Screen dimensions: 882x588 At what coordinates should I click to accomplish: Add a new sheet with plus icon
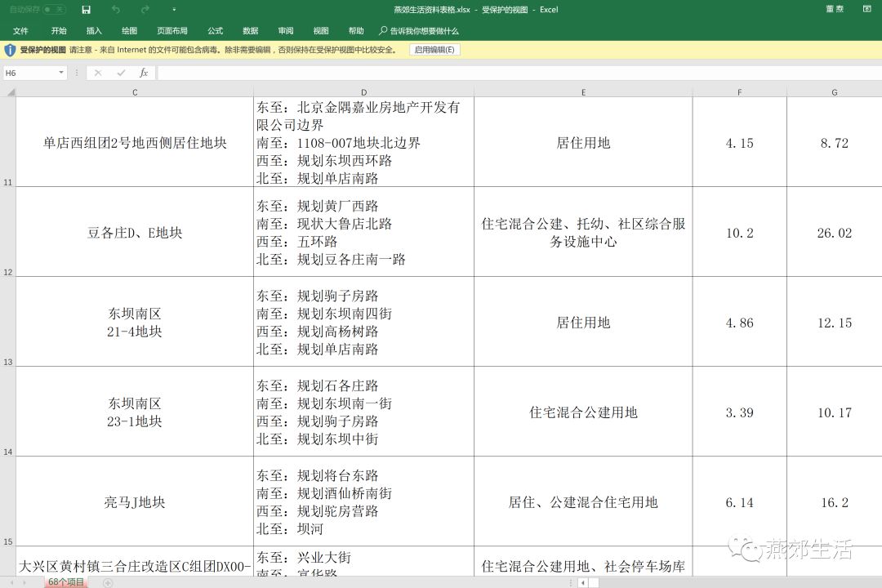pyautogui.click(x=108, y=582)
